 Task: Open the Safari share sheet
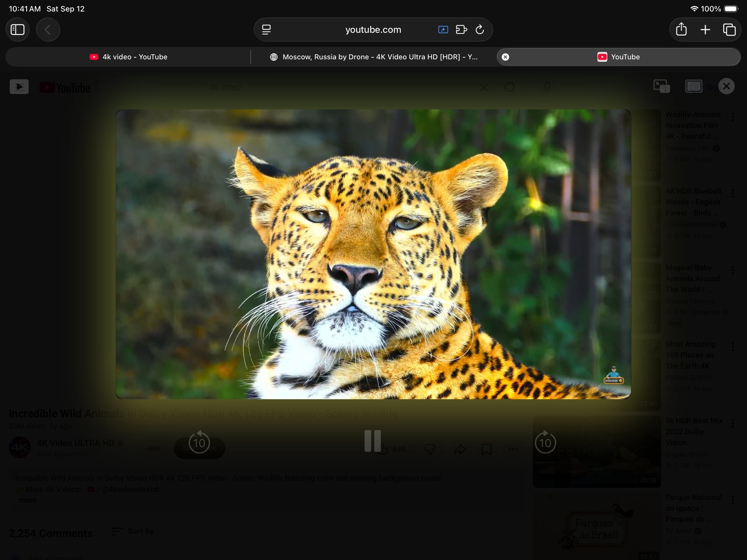[681, 30]
